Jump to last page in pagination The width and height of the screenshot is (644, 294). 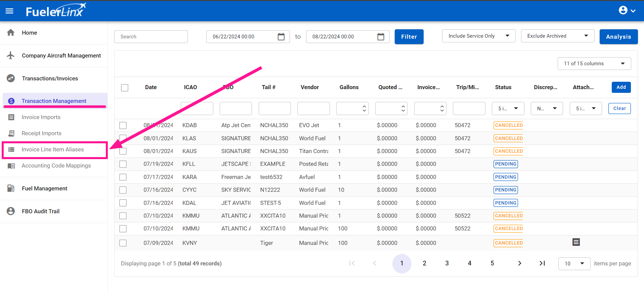tap(542, 263)
